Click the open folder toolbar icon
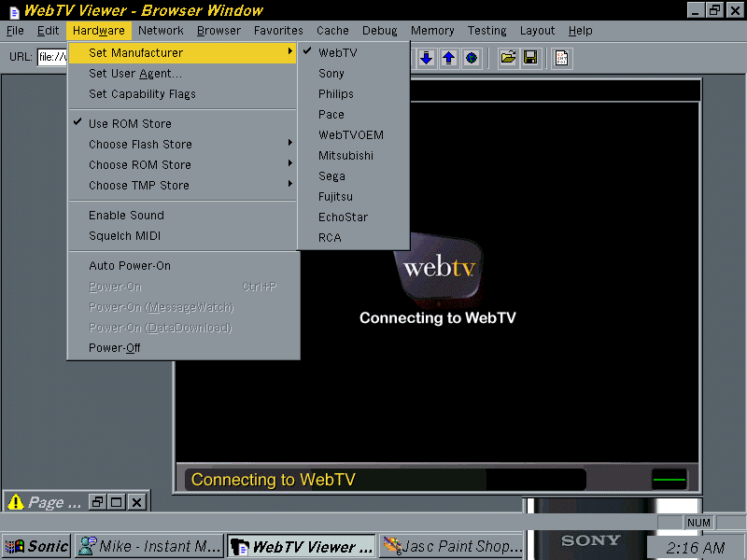Screen dimensions: 747x560 pyautogui.click(x=508, y=58)
